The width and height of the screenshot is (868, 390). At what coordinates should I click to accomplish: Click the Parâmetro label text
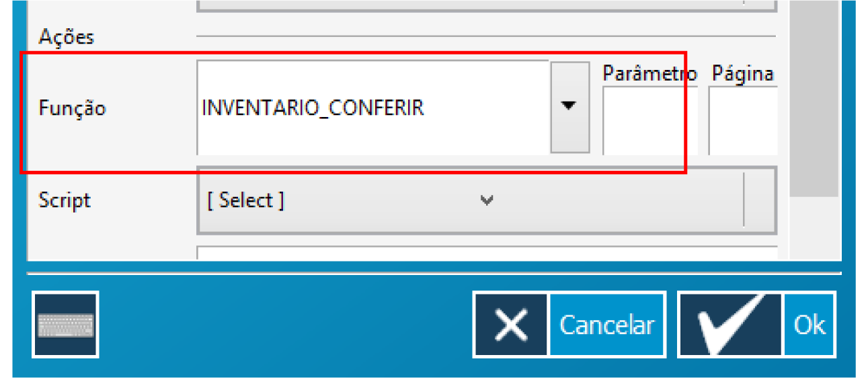(649, 73)
